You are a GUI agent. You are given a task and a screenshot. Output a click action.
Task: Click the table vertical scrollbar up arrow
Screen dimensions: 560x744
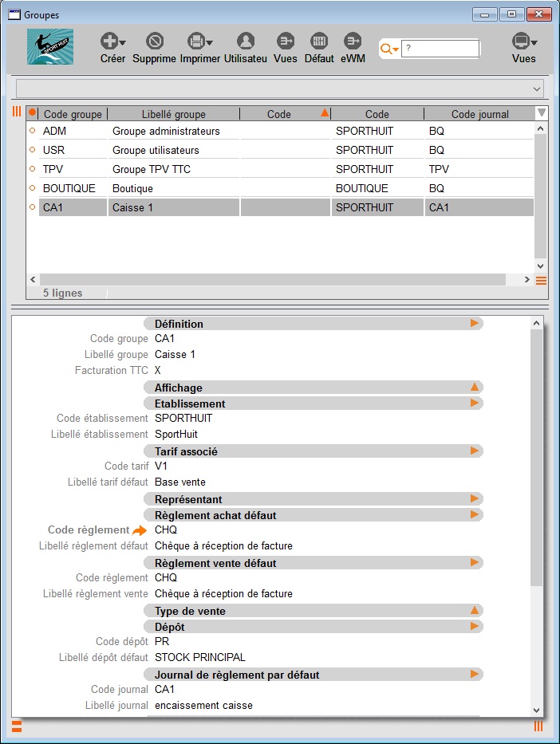pyautogui.click(x=540, y=128)
